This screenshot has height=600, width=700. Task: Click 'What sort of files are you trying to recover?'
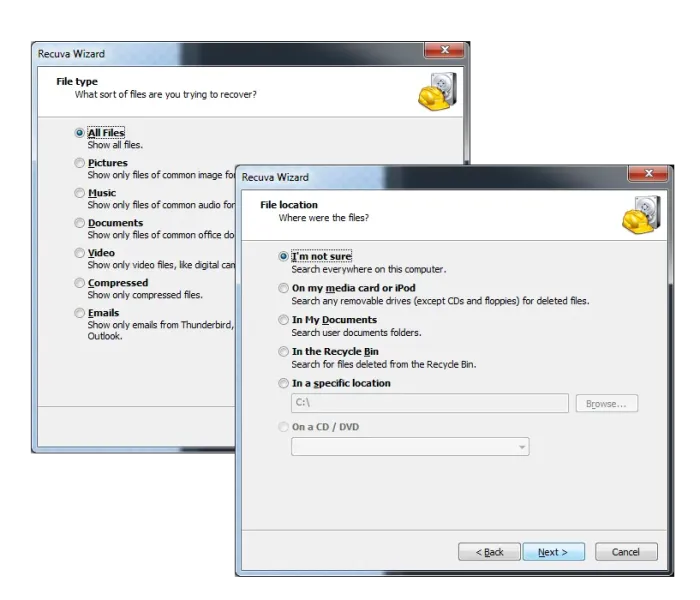point(166,95)
